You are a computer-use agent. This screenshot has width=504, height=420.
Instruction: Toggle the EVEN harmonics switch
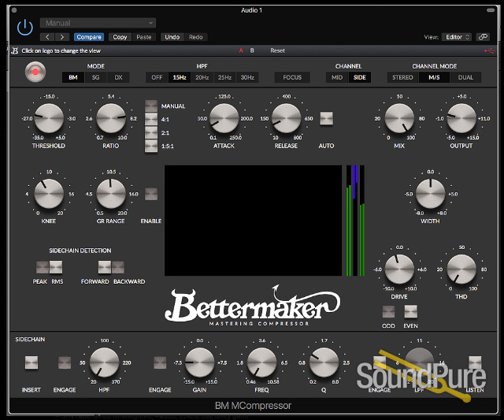(411, 311)
